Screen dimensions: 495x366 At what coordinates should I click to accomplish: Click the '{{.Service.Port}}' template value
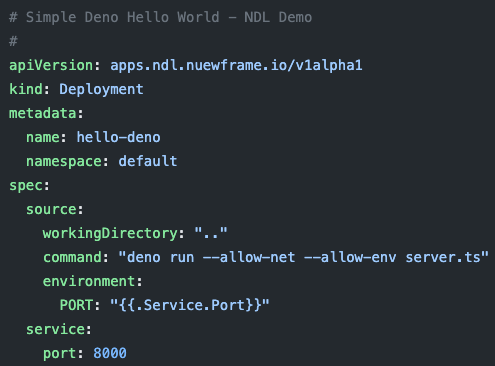click(x=190, y=305)
